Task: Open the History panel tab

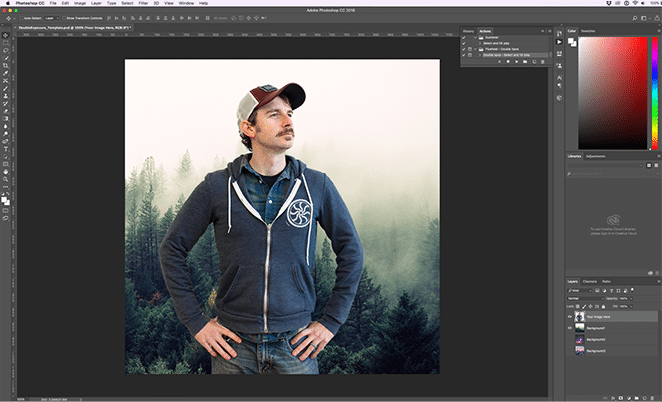Action: [467, 30]
